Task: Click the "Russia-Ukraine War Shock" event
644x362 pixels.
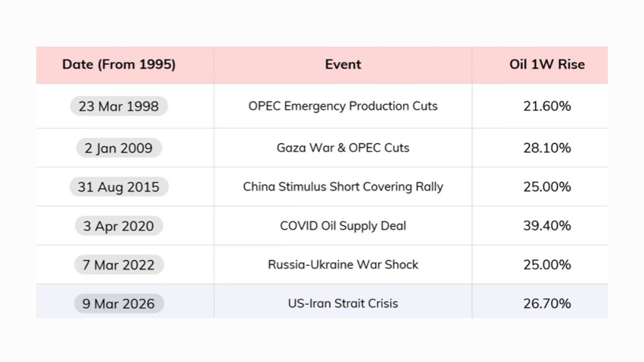Action: pyautogui.click(x=343, y=264)
